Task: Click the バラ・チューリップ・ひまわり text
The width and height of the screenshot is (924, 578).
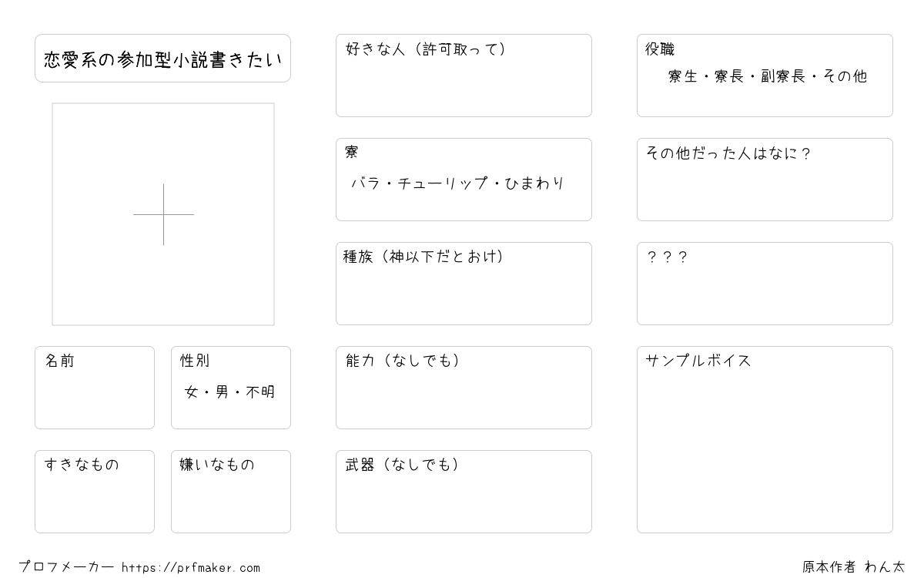Action: coord(458,183)
